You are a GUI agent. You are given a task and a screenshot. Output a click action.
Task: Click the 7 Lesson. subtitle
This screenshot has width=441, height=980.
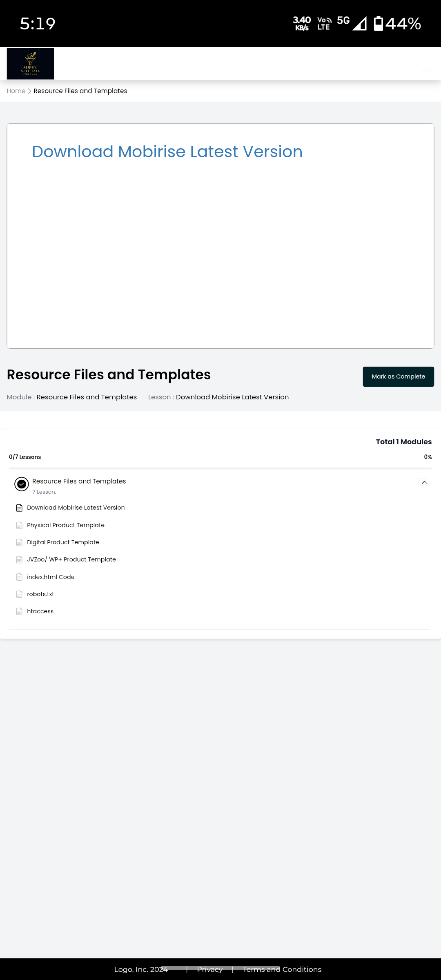[44, 492]
